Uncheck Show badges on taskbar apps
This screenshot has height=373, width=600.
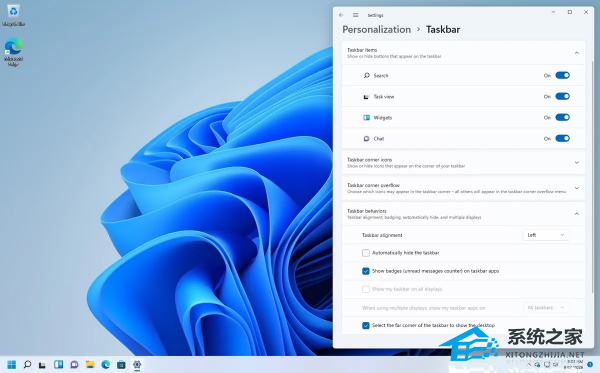coord(366,271)
